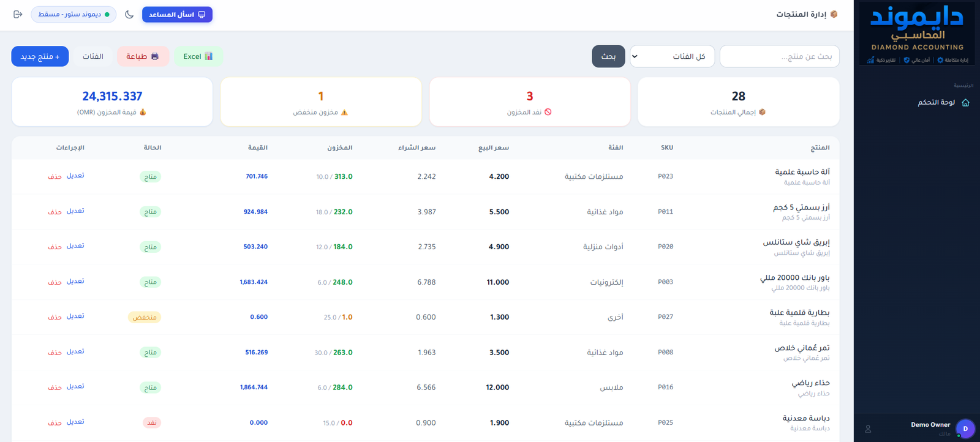This screenshot has width=980, height=442.
Task: Click the Diamond Store Muscat branch selector
Action: 73,14
